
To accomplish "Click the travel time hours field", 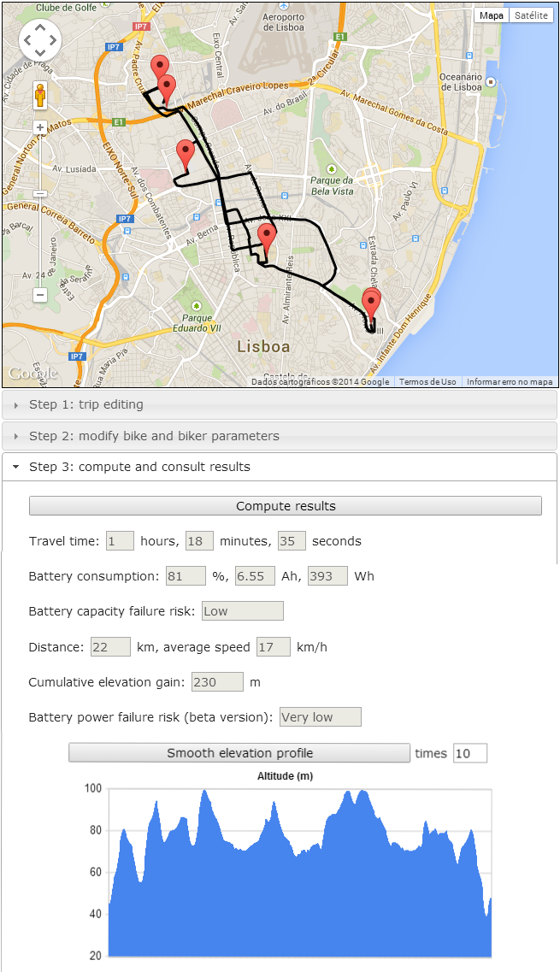I will coord(120,540).
